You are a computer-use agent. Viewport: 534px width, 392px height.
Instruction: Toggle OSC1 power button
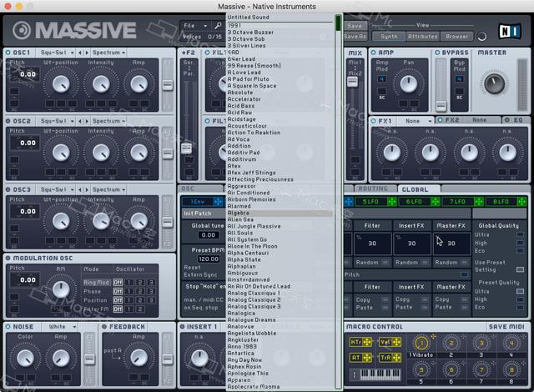8,53
